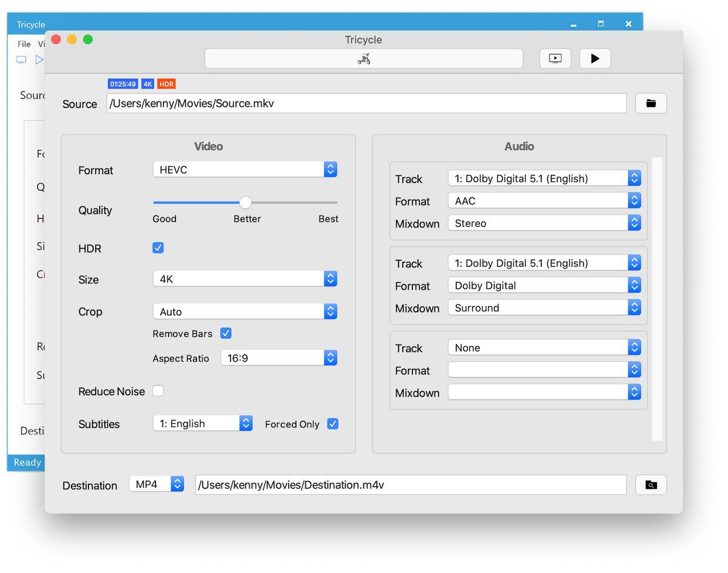Minimize the Windows Tricycle window
Screen dimensions: 728x573
[x=573, y=24]
